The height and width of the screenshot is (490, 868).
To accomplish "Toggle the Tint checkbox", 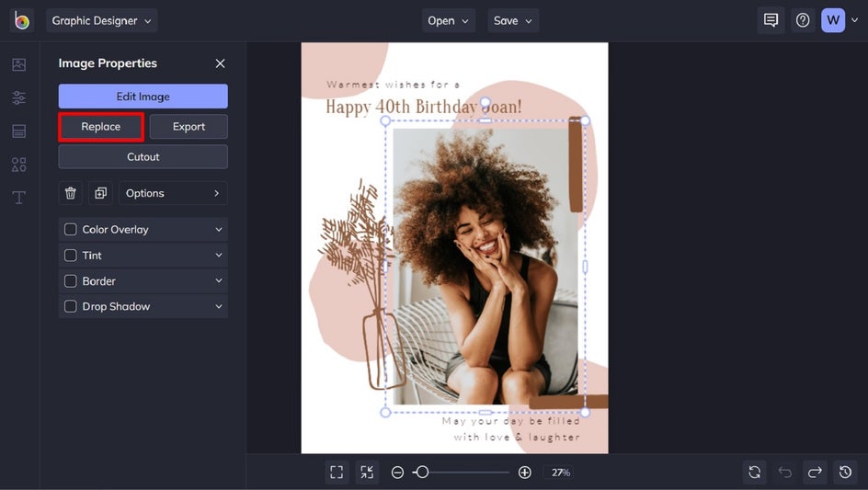I will point(71,256).
